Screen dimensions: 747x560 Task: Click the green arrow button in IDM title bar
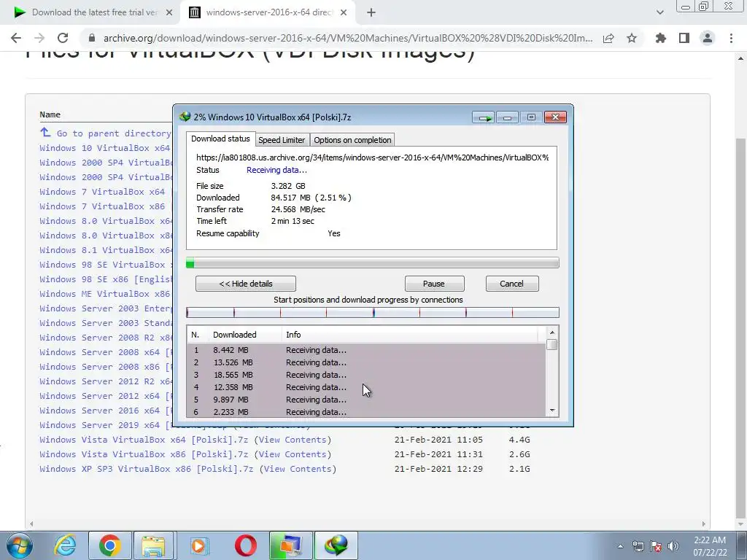click(x=484, y=117)
